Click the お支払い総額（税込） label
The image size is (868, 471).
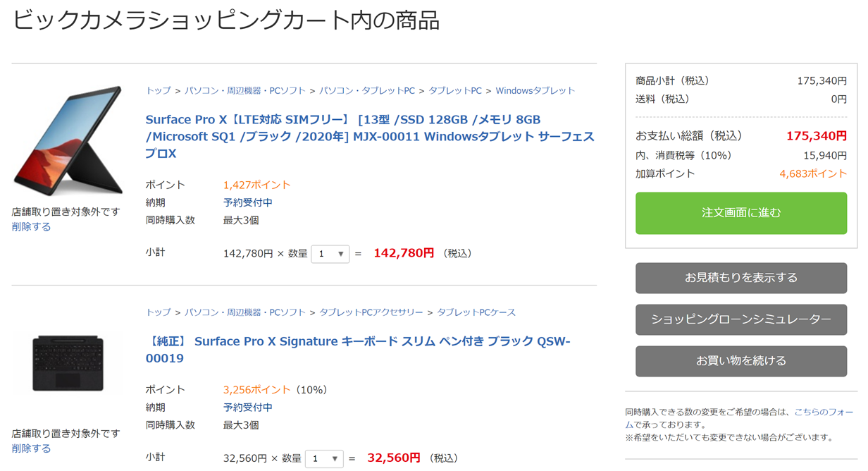[689, 135]
